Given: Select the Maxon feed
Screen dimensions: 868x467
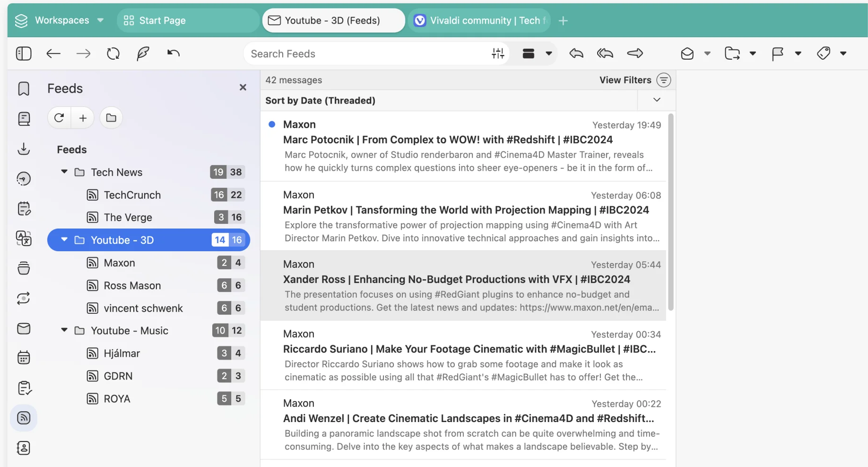Looking at the screenshot, I should pyautogui.click(x=148, y=263).
